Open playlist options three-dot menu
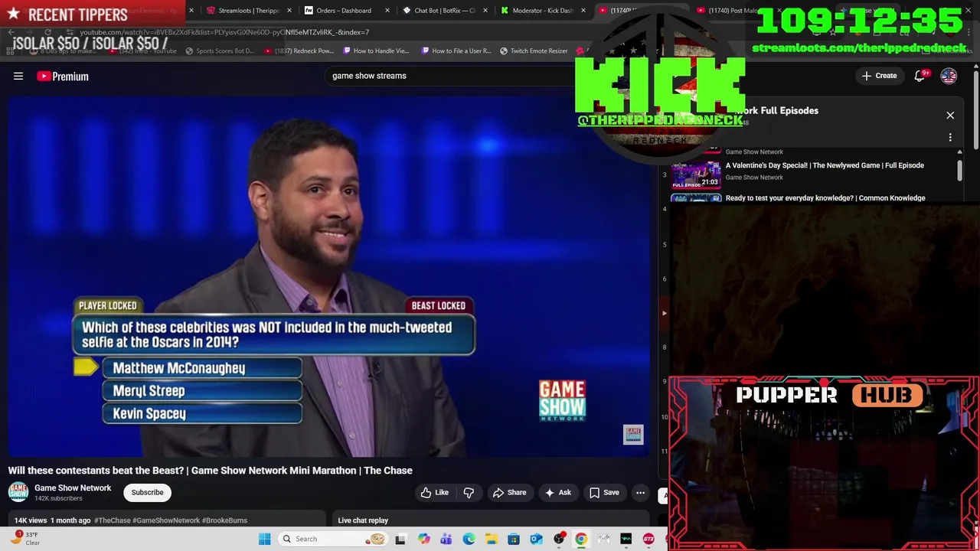Viewport: 980px width, 551px height. [950, 138]
